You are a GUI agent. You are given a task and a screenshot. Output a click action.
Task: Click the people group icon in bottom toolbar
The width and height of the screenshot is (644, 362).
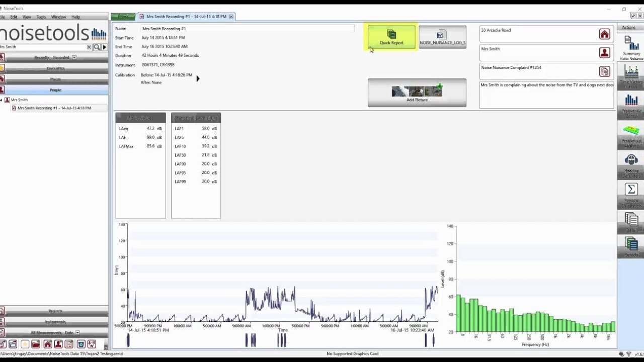(x=92, y=344)
